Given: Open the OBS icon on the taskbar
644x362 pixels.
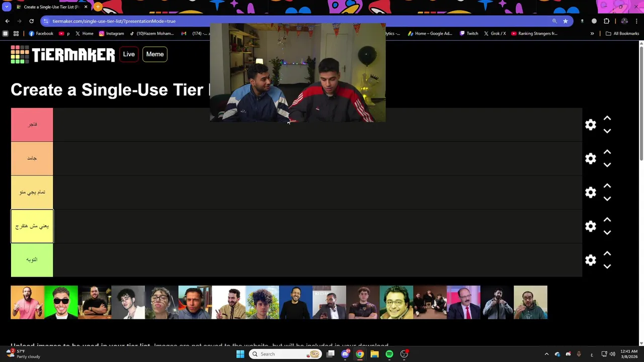Looking at the screenshot, I should pyautogui.click(x=404, y=354).
